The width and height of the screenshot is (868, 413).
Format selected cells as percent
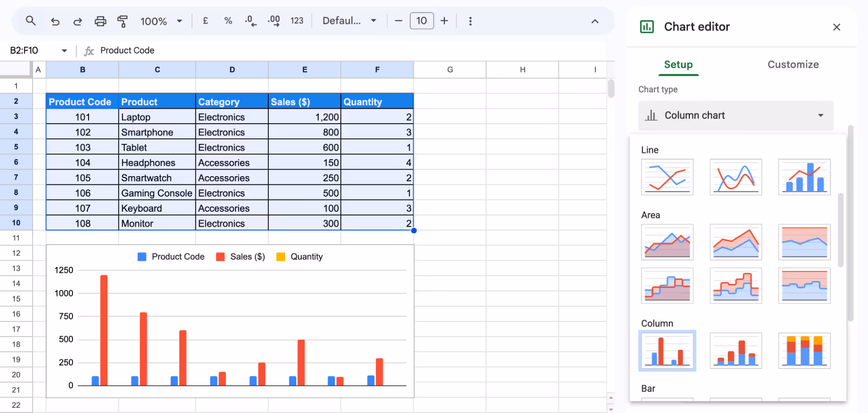(x=228, y=20)
